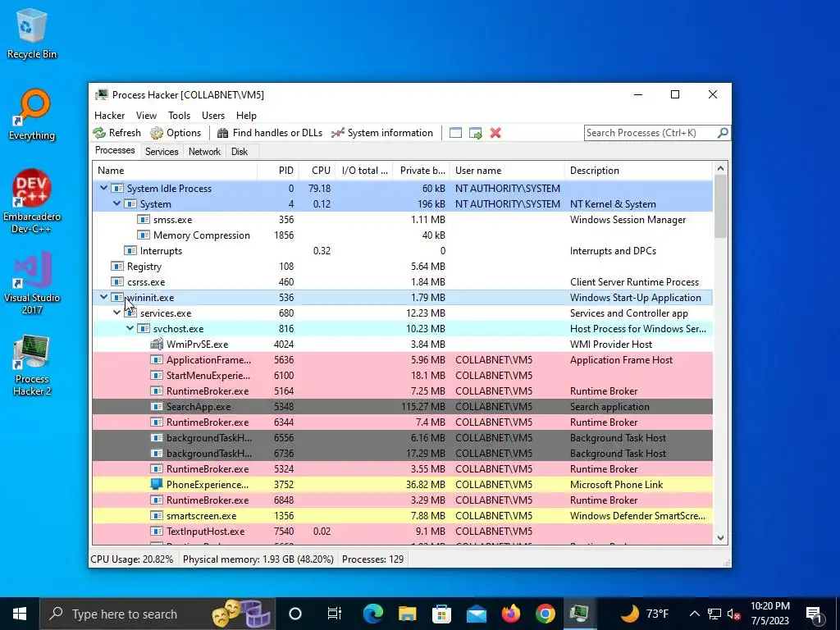Image resolution: width=840 pixels, height=630 pixels.
Task: Click the CPU Usage status bar entry
Action: (x=132, y=559)
